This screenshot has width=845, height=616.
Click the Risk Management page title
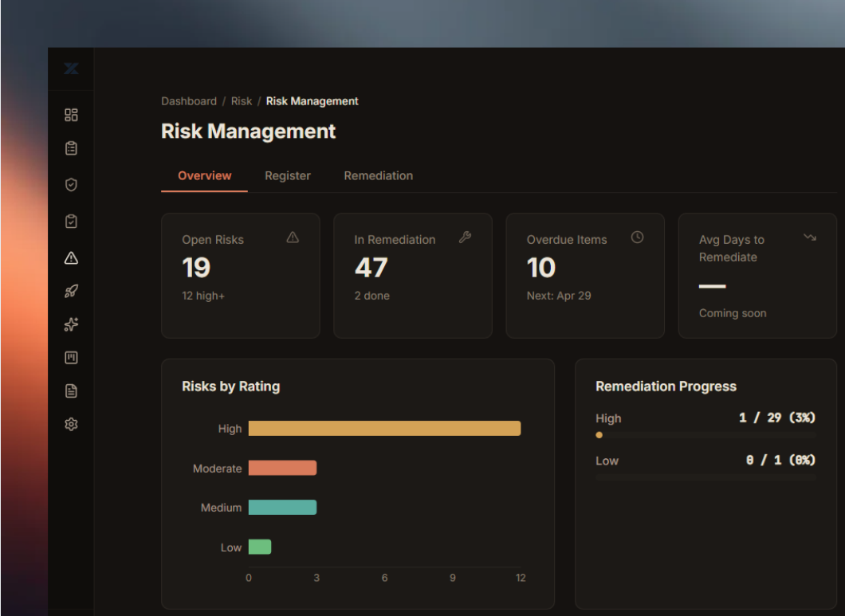click(248, 131)
